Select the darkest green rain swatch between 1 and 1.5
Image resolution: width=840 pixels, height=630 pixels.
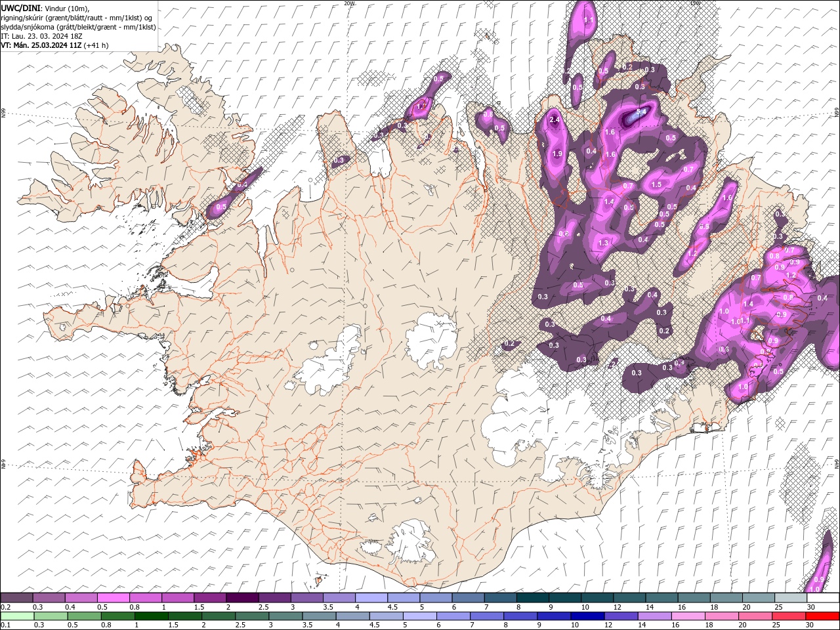[x=150, y=616]
